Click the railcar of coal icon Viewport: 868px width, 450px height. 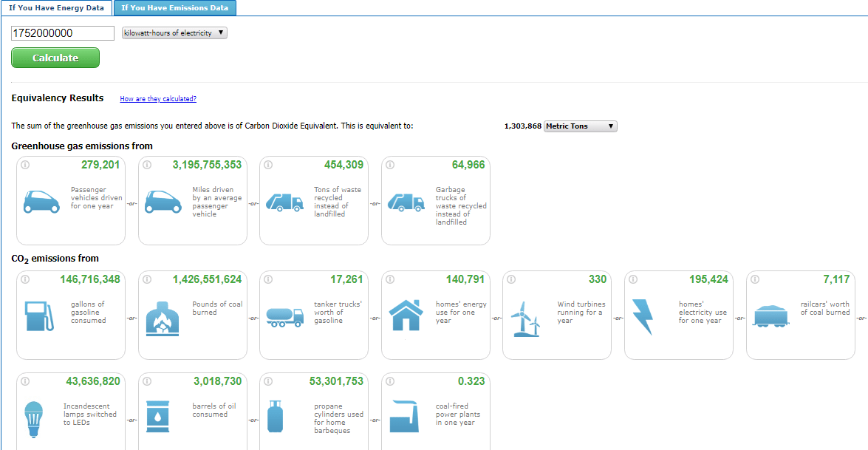[x=768, y=316]
